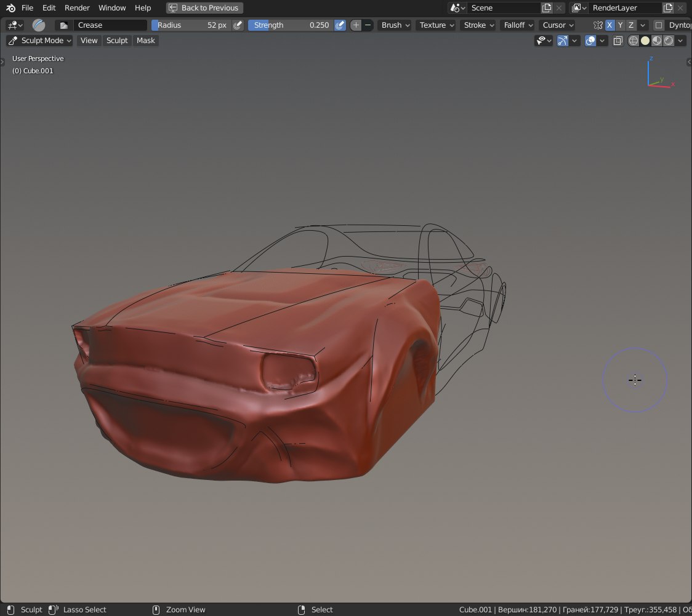The width and height of the screenshot is (692, 616).
Task: Open the Edit menu
Action: 49,8
